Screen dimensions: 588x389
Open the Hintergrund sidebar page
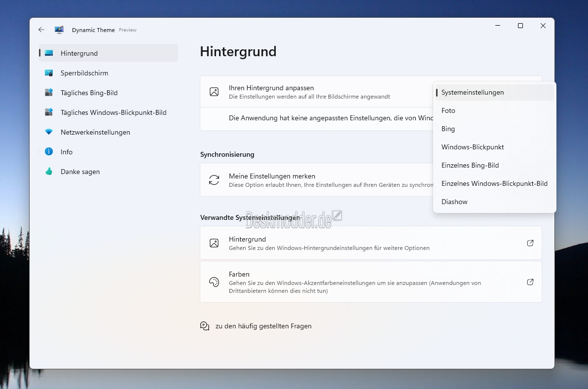(109, 53)
